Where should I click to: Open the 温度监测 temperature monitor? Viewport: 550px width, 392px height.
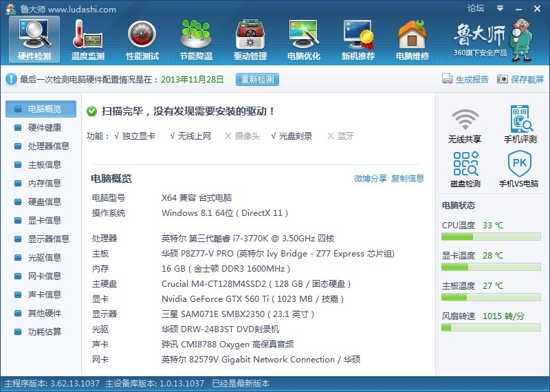87,39
